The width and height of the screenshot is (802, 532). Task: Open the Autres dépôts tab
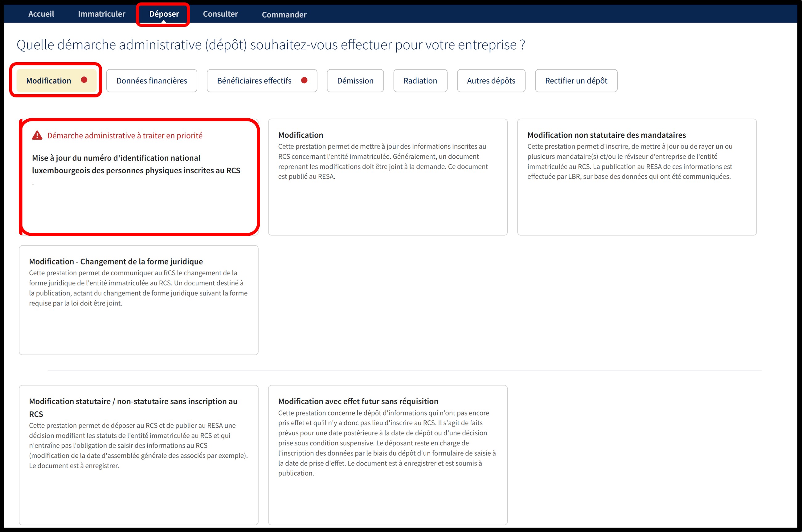pyautogui.click(x=491, y=81)
